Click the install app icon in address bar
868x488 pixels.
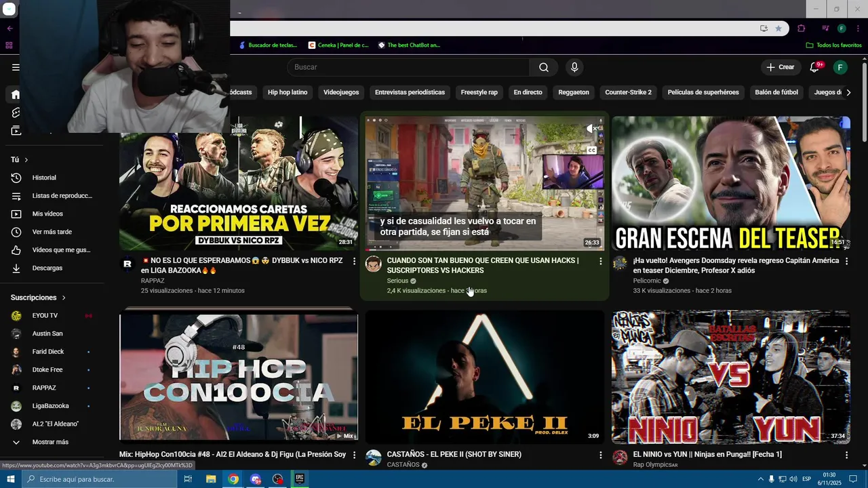coord(764,28)
